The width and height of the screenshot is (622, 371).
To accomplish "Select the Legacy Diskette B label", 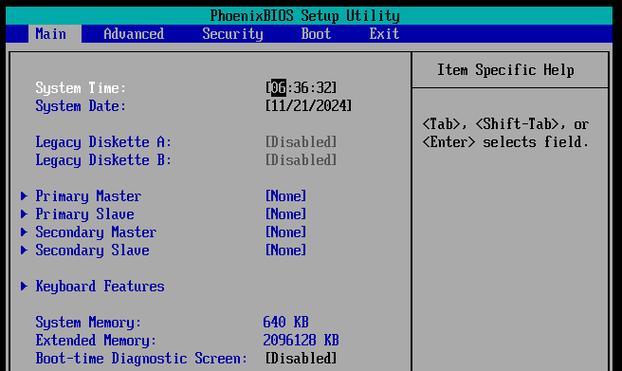I will (x=104, y=160).
